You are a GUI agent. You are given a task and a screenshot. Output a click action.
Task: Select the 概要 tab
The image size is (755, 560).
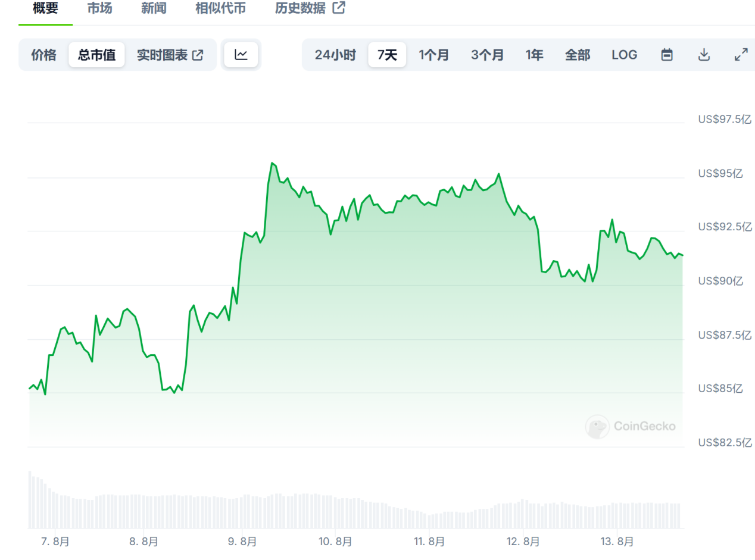click(45, 8)
